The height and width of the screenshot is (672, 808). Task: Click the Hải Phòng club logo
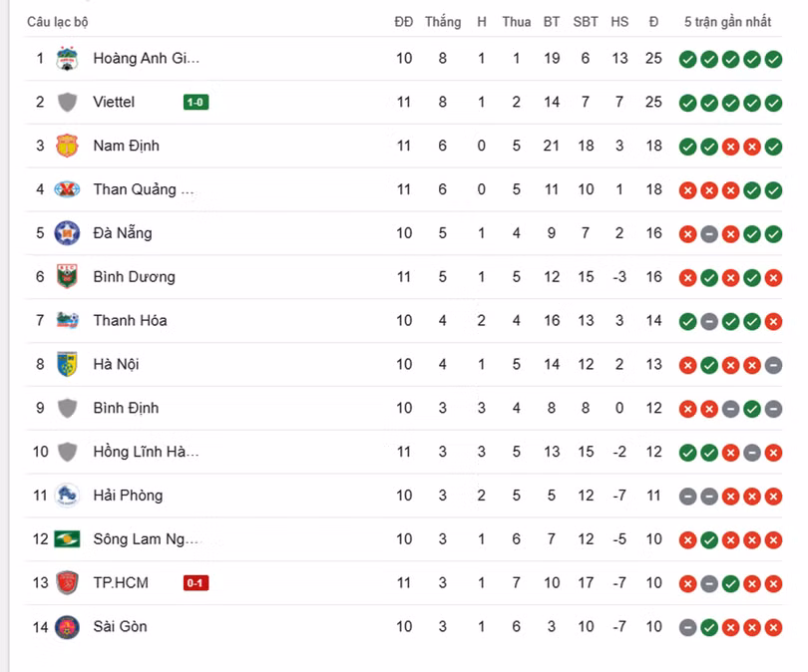pos(67,496)
